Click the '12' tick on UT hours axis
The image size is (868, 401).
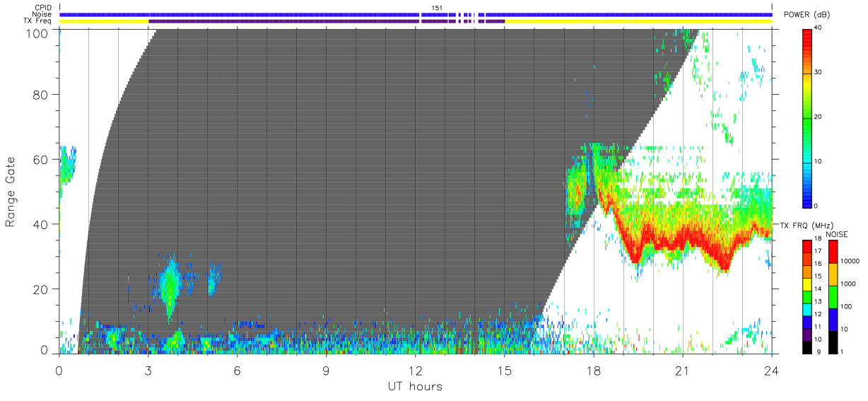(x=415, y=371)
